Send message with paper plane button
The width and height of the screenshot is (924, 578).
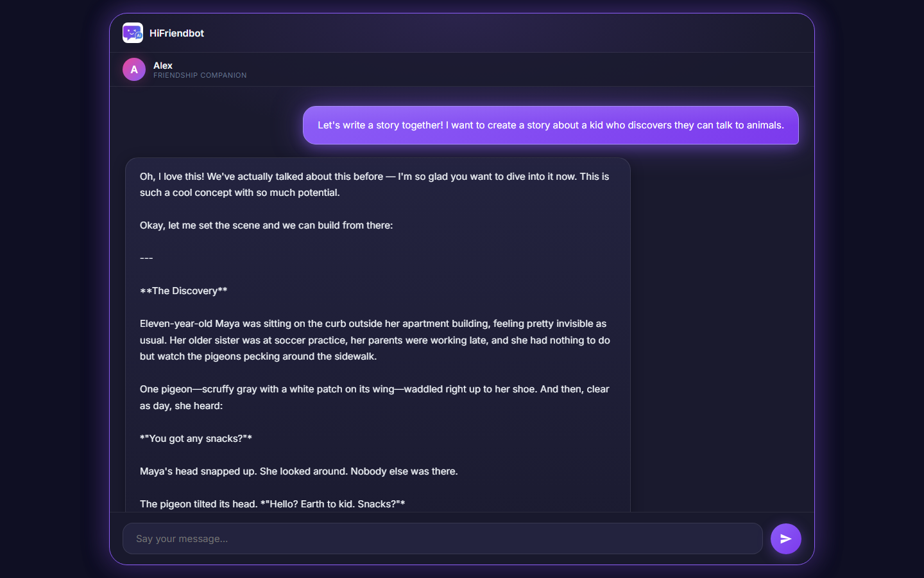click(x=785, y=539)
